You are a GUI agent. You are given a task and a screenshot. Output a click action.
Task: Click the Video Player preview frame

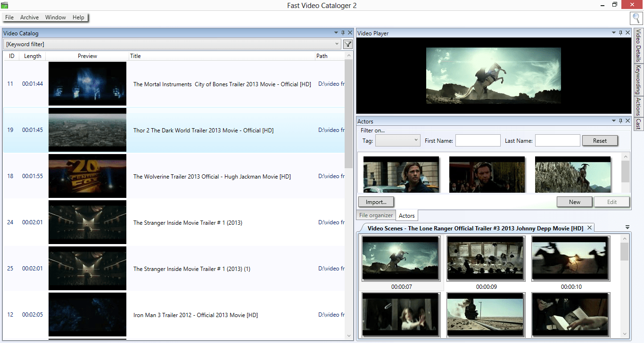click(x=493, y=75)
